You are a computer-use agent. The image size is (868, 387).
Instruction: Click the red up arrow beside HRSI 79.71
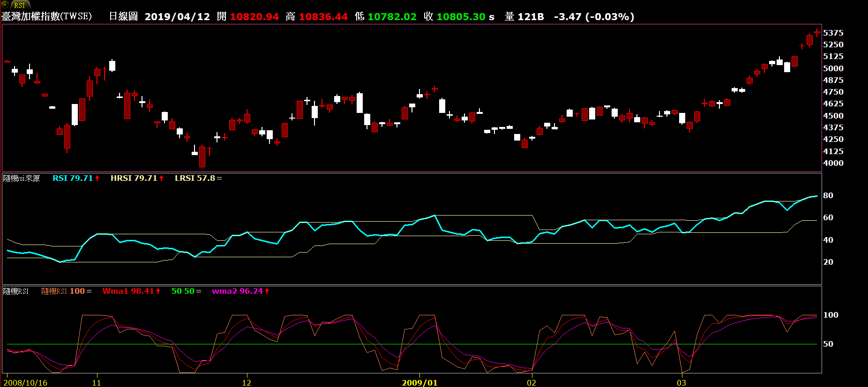coord(162,179)
